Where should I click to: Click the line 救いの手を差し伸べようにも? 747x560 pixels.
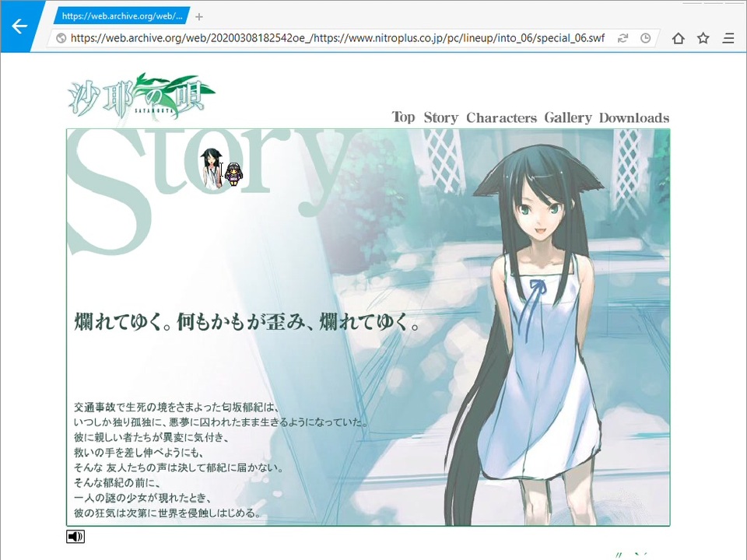tap(139, 453)
